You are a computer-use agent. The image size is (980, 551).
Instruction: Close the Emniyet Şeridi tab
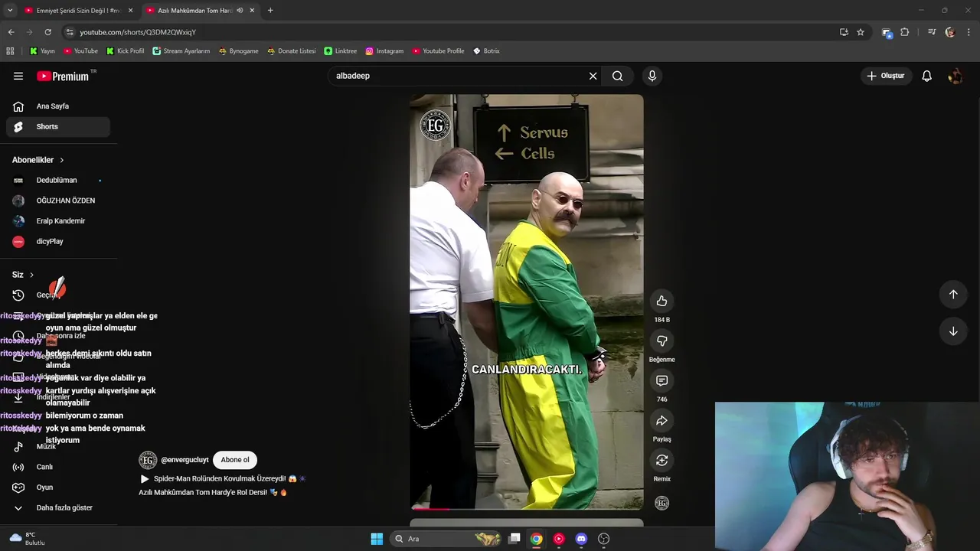(x=130, y=11)
